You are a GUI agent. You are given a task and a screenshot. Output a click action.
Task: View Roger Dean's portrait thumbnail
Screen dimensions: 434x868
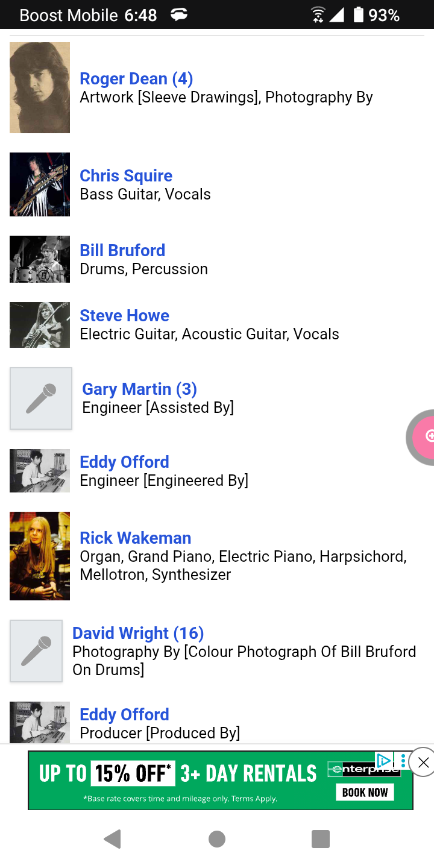[40, 87]
